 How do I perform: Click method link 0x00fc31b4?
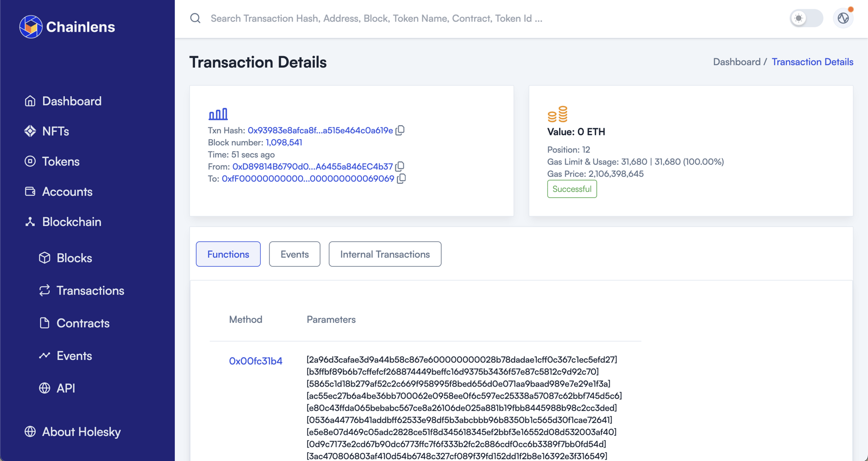point(255,361)
